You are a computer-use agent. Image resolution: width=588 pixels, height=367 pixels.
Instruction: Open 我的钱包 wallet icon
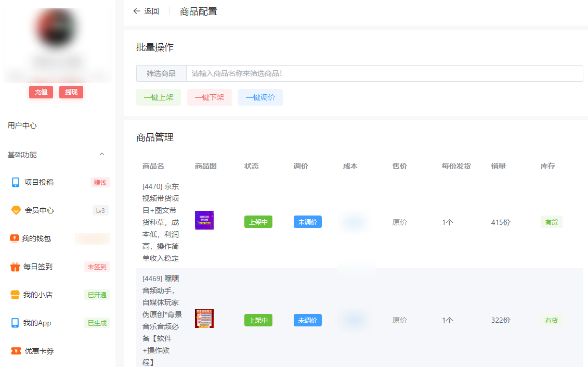[15, 238]
